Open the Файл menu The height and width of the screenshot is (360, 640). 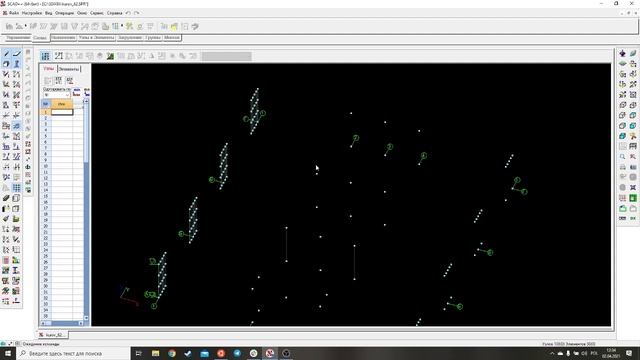click(13, 13)
